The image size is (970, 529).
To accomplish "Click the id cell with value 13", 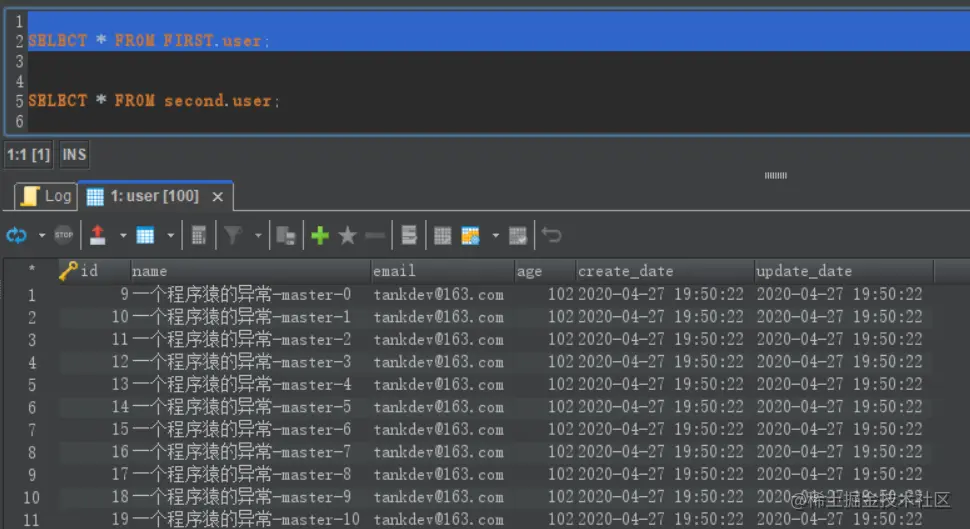I will 93,385.
